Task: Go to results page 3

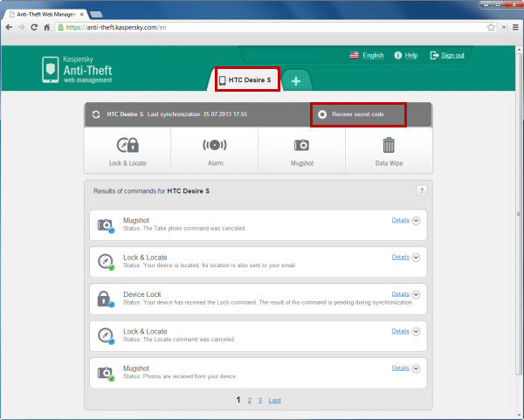Action: click(260, 400)
